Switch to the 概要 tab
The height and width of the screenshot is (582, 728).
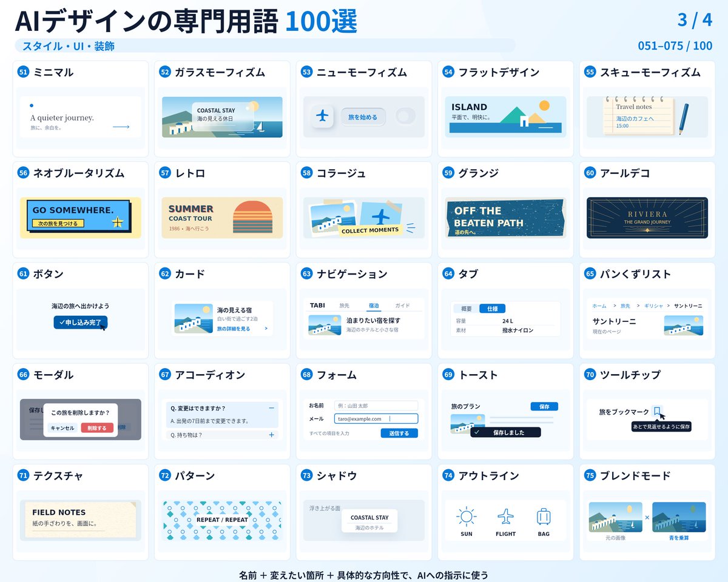(467, 309)
